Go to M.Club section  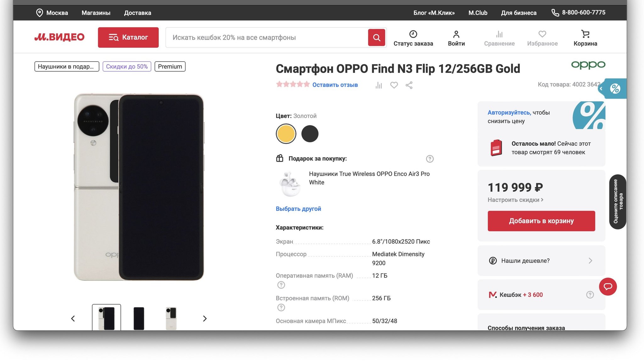478,13
